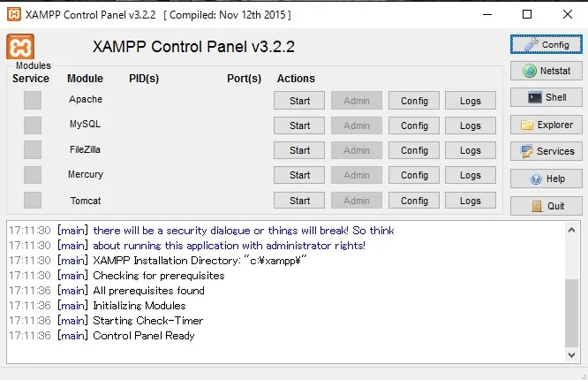Launch the Shell terminal button
This screenshot has width=588, height=380.
point(546,97)
